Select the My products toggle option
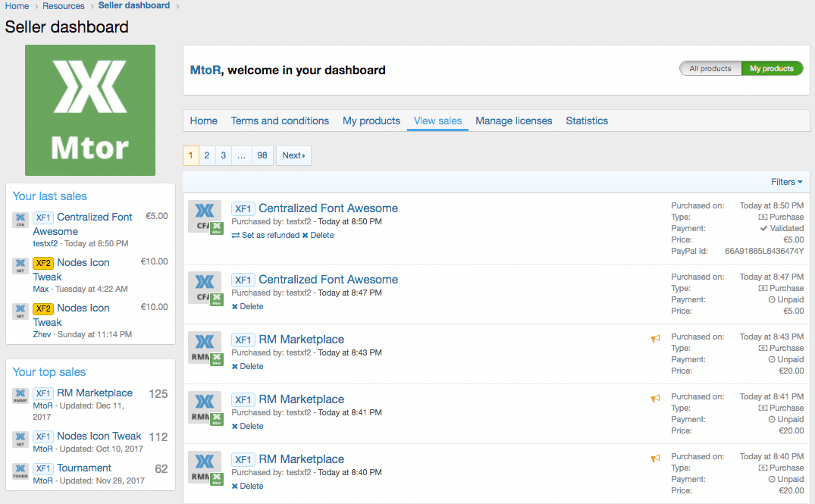 click(771, 69)
